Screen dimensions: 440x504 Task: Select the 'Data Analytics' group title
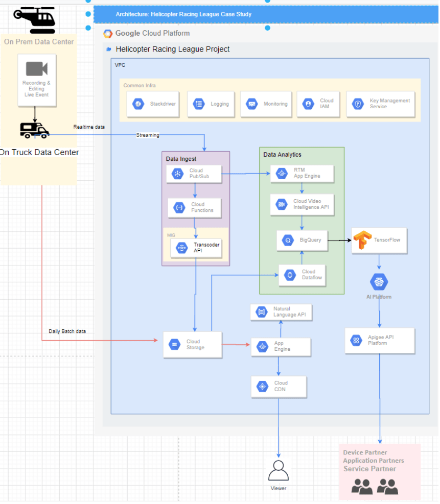pos(283,155)
